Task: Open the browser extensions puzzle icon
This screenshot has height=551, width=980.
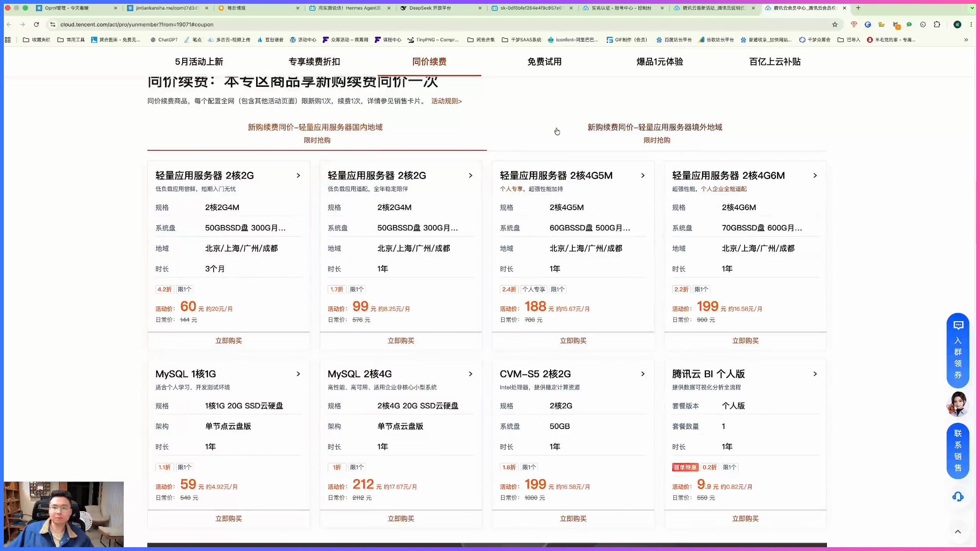Action: click(937, 24)
